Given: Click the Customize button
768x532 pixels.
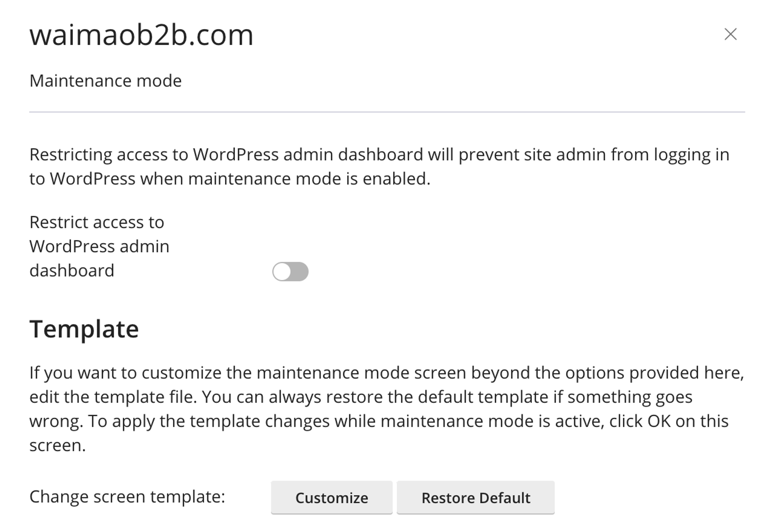Looking at the screenshot, I should click(331, 497).
